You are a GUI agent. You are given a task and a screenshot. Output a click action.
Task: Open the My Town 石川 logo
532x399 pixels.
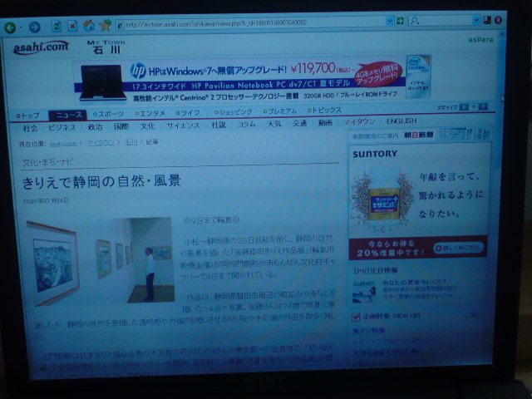click(106, 47)
